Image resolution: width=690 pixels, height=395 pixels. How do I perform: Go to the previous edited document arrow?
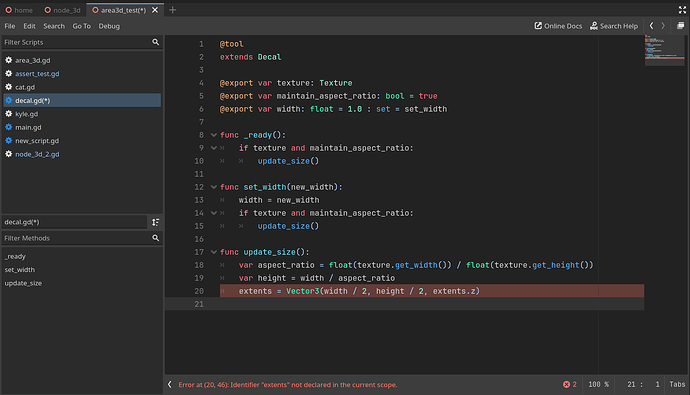[651, 26]
